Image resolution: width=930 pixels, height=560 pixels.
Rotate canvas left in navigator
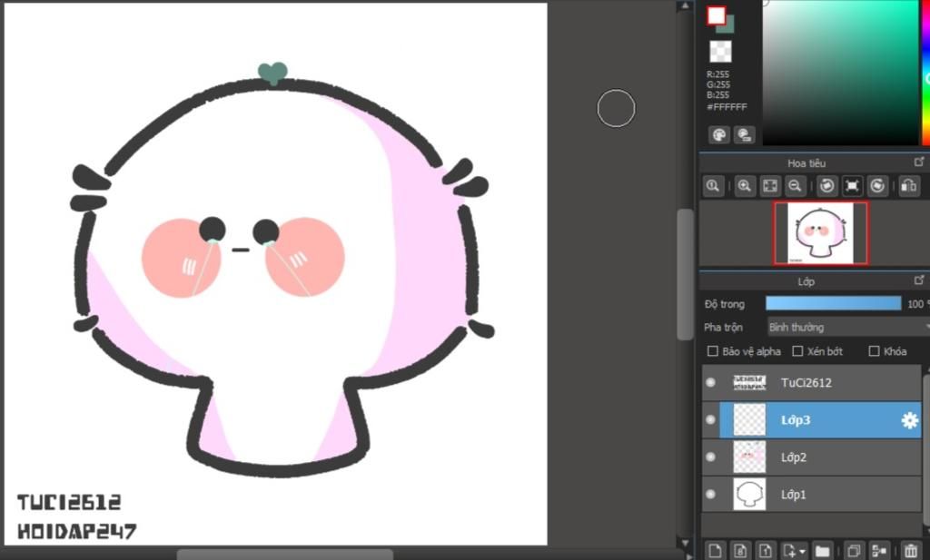[x=826, y=186]
